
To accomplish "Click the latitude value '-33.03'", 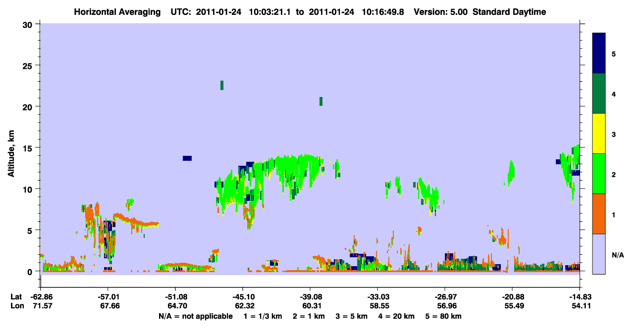I will click(x=377, y=296).
